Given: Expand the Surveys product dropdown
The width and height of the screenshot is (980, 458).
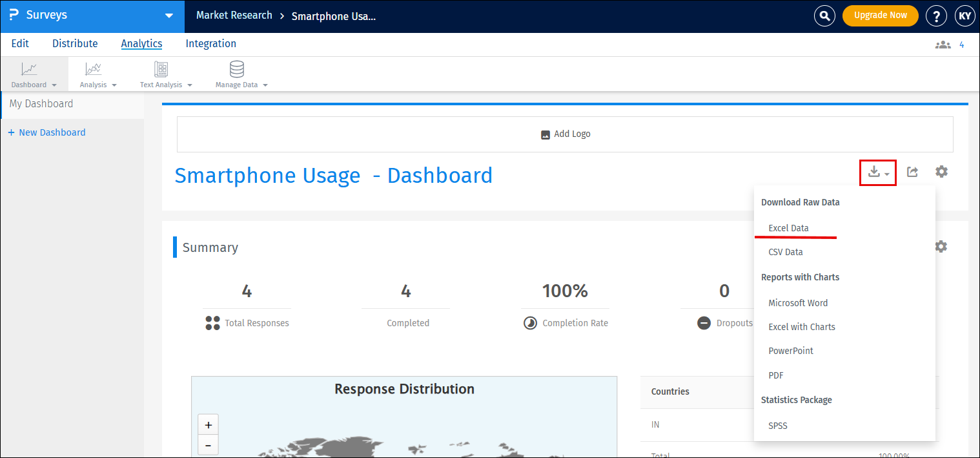Looking at the screenshot, I should (169, 16).
